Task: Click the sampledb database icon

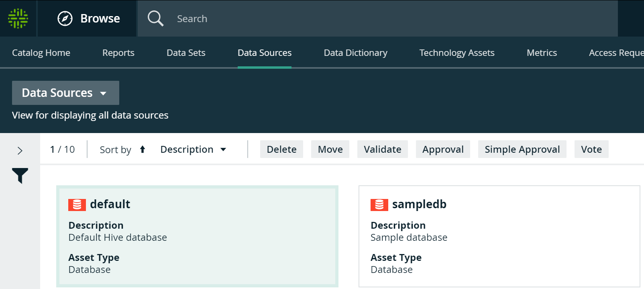Action: (379, 205)
